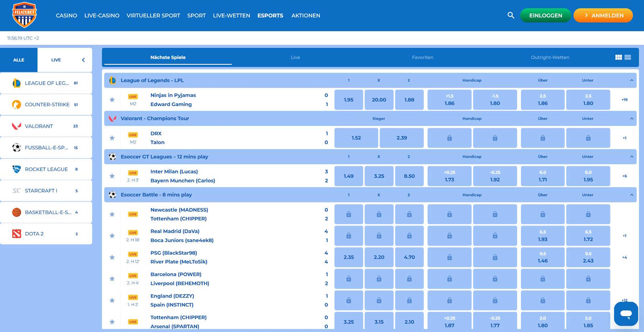
Task: Click the Einloggen button
Action: (x=545, y=15)
